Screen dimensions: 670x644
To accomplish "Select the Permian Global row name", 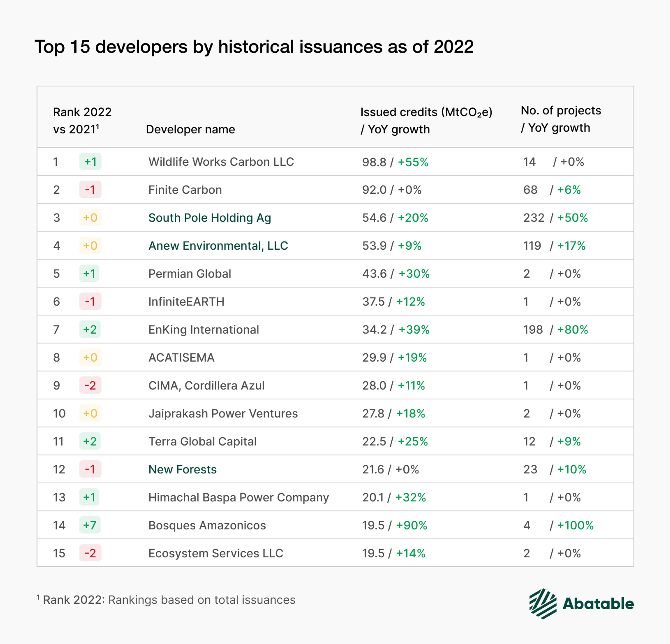I will 190,274.
